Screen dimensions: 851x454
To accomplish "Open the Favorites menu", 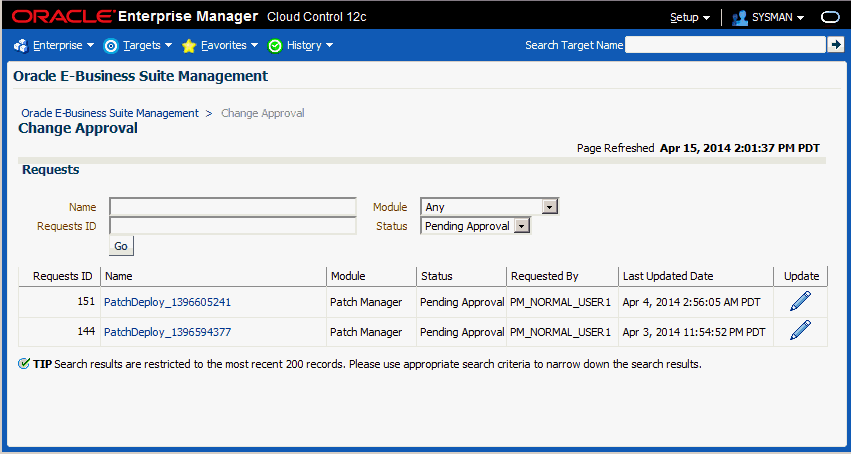I will pyautogui.click(x=229, y=46).
